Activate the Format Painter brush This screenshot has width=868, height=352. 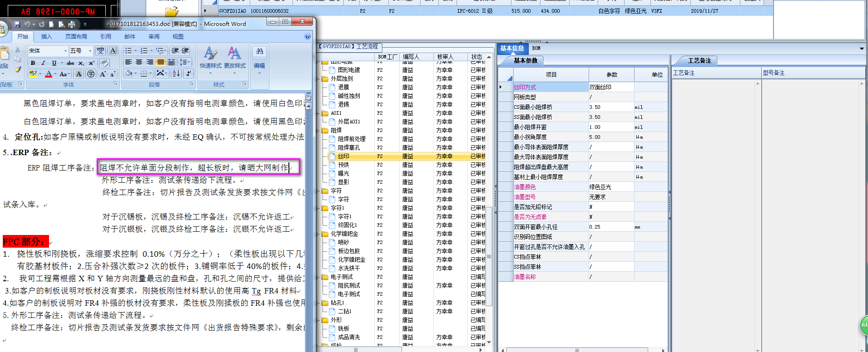click(18, 69)
